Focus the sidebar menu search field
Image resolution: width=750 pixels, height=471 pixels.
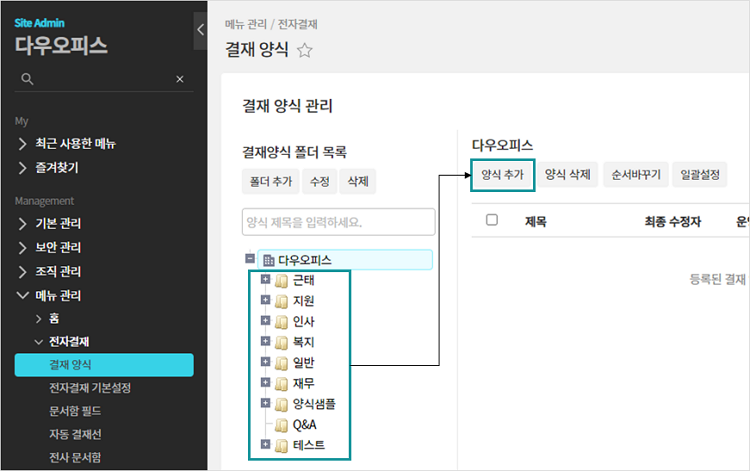point(104,79)
